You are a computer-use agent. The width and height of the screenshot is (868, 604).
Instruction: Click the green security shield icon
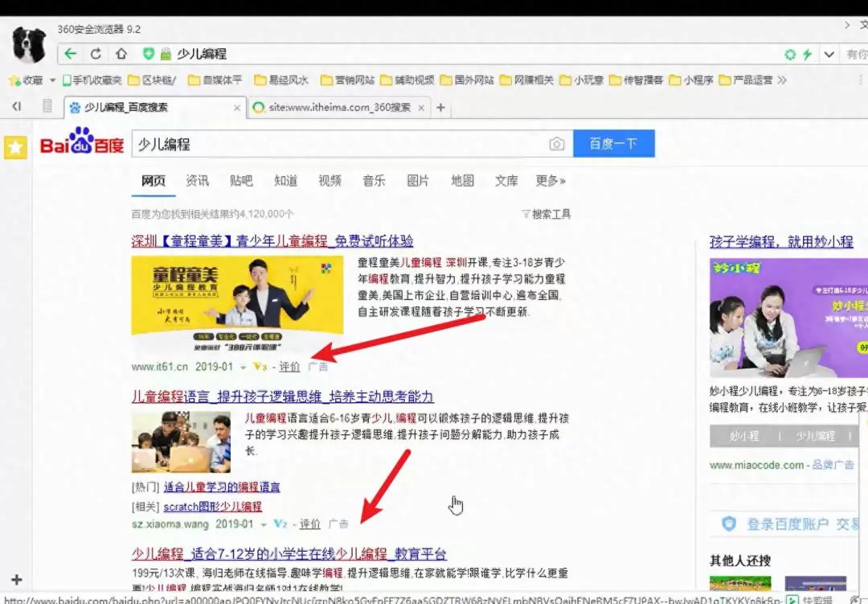tap(149, 54)
